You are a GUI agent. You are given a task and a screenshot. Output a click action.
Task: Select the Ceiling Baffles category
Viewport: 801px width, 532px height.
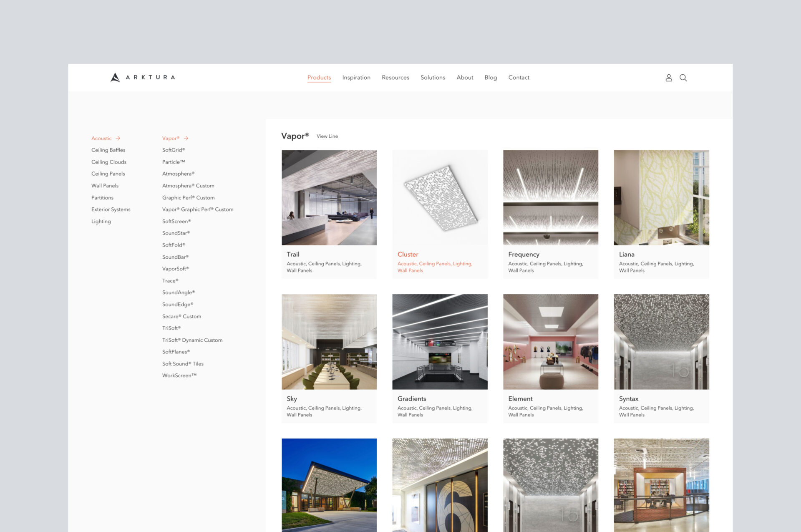(108, 150)
